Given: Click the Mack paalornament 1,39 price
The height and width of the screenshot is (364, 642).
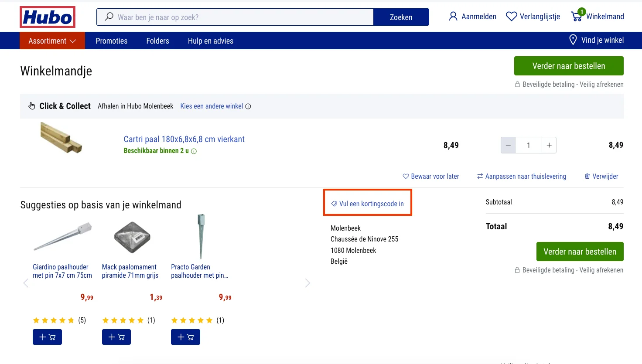Looking at the screenshot, I should click(156, 297).
